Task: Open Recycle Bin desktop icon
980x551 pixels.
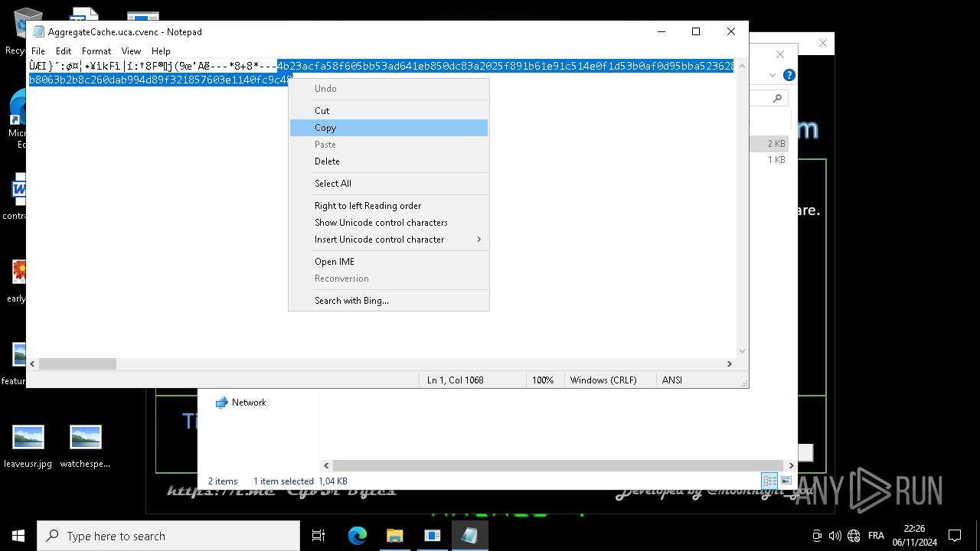Action: [17, 31]
